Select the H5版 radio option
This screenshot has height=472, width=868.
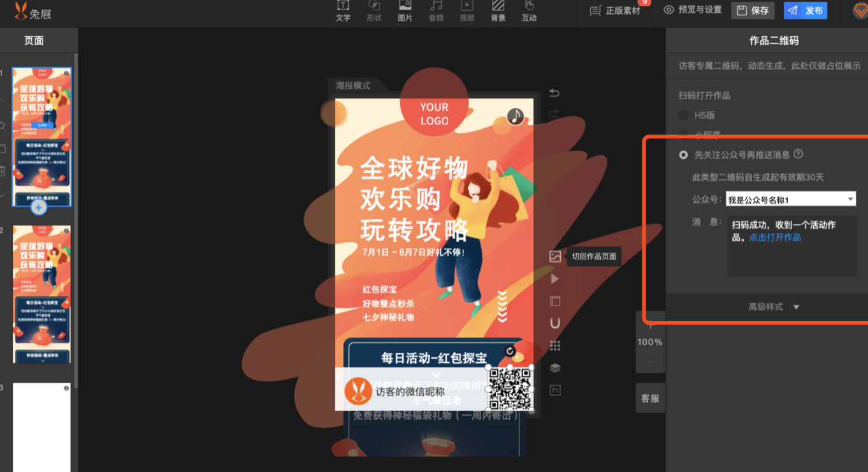[x=684, y=115]
